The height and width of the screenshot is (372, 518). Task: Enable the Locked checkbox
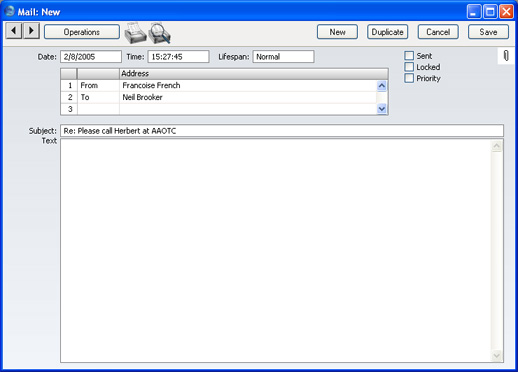click(x=409, y=67)
